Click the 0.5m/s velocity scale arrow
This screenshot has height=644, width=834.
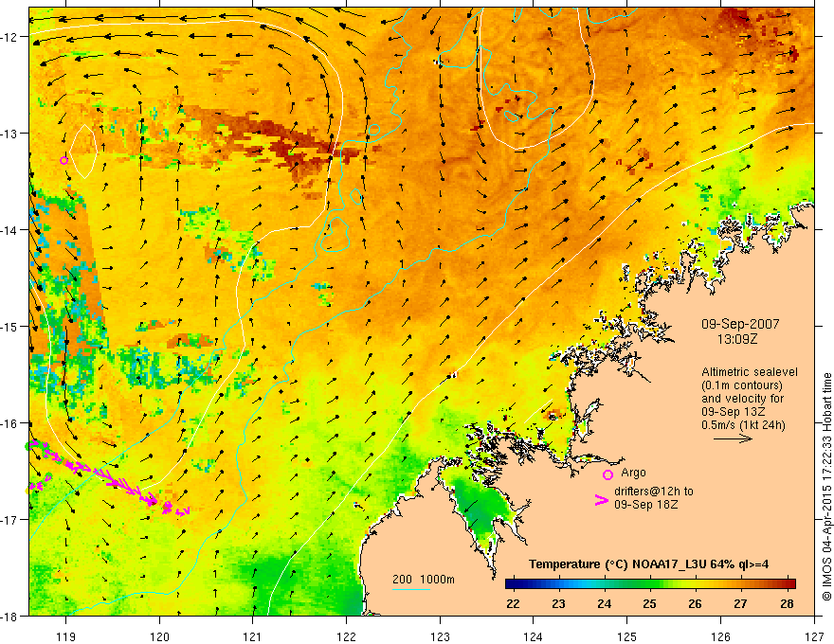(x=733, y=438)
